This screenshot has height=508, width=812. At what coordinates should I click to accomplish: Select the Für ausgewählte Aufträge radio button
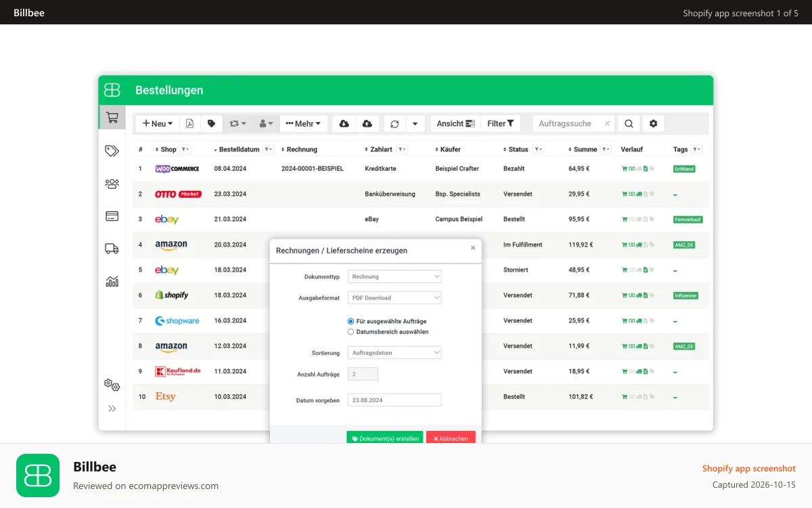351,321
